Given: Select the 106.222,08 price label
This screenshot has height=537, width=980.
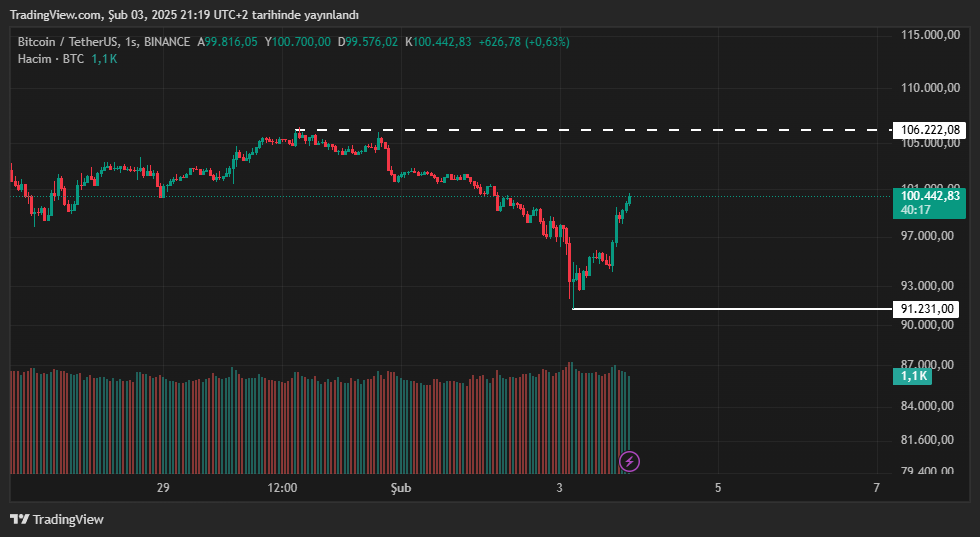Looking at the screenshot, I should coord(929,130).
